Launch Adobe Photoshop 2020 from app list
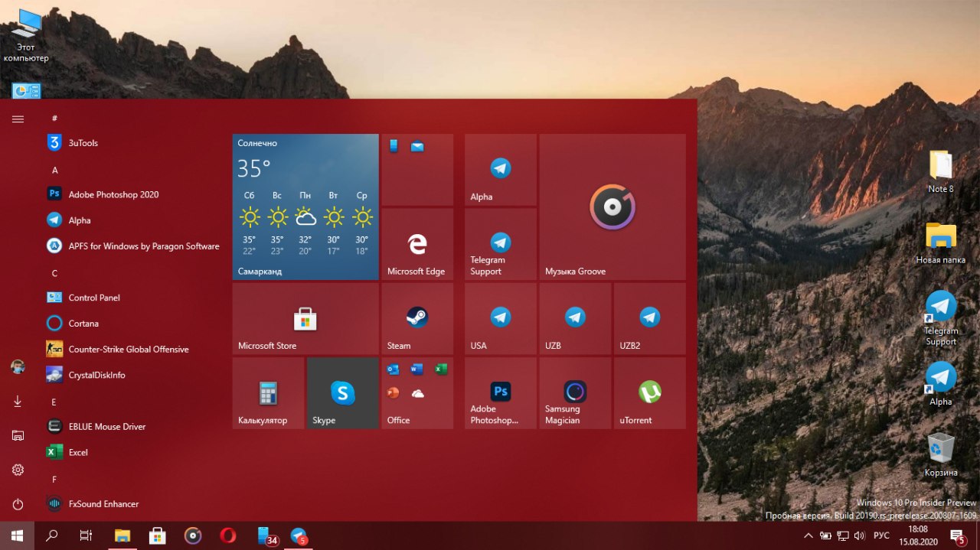Viewport: 980px width, 550px height. point(134,194)
